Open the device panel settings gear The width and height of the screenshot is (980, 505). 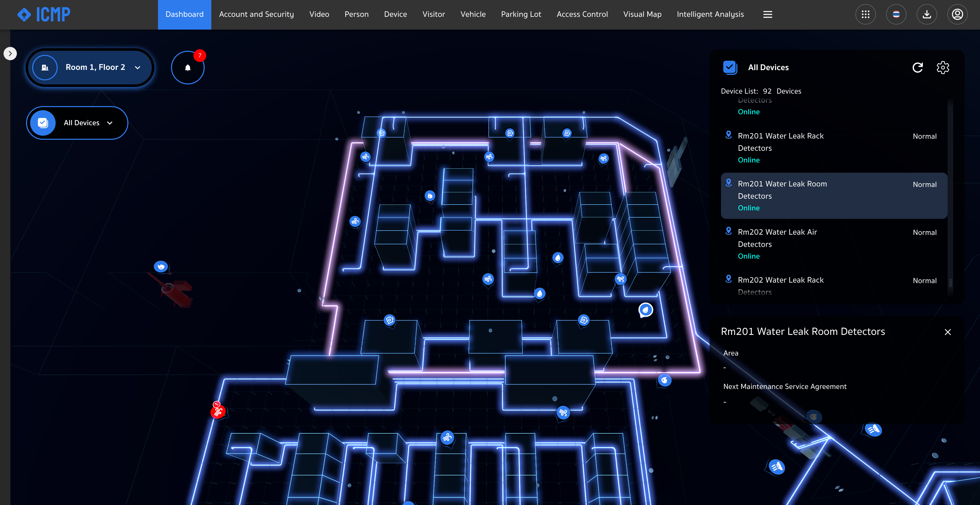943,67
